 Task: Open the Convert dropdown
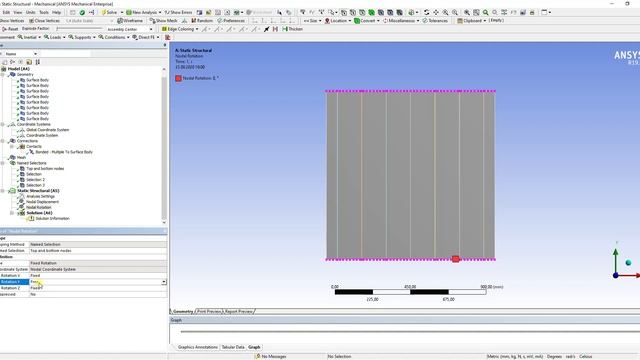[367, 20]
